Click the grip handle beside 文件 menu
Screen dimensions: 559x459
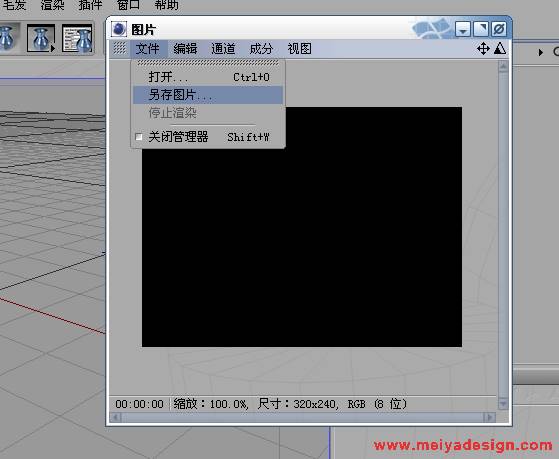click(x=119, y=48)
